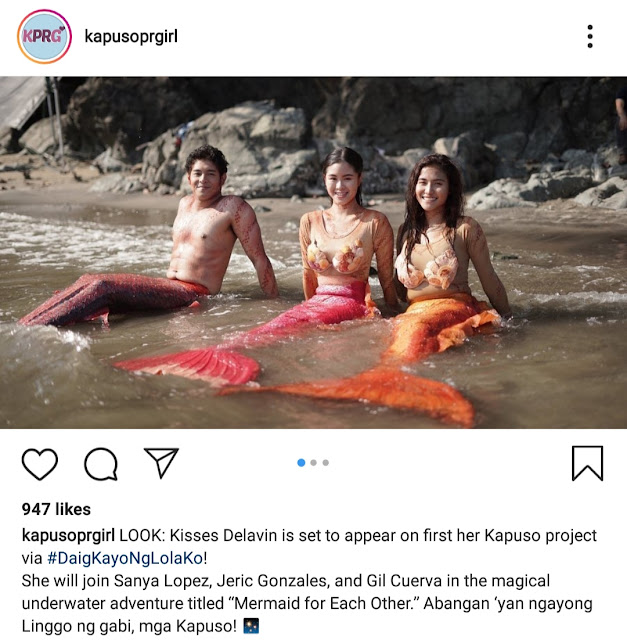Like the post with the heart icon
The width and height of the screenshot is (627, 640).
pyautogui.click(x=40, y=464)
